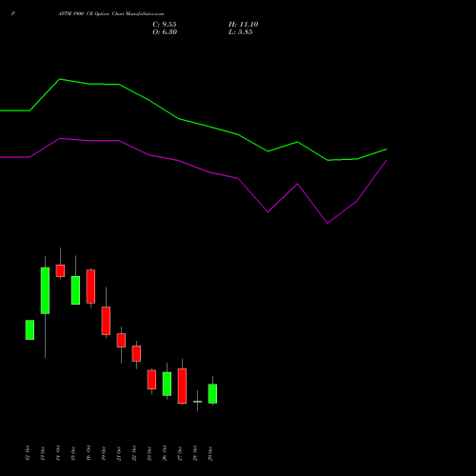
Task: Click the 29 Oct date label
Action: (x=210, y=453)
